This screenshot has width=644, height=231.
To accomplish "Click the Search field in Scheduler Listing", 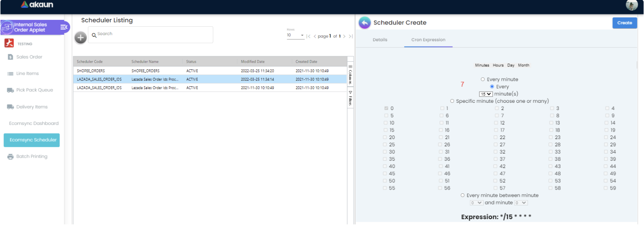I will click(x=151, y=34).
